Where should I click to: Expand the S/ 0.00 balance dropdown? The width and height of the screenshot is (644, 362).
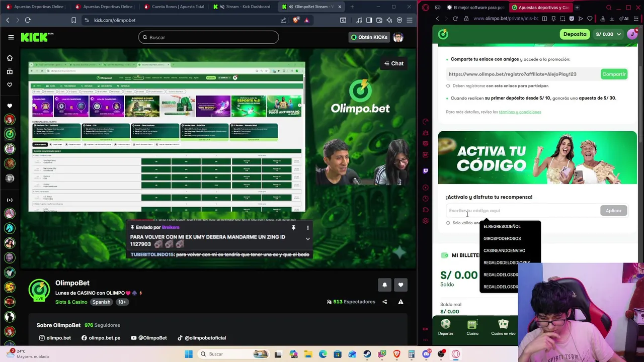pyautogui.click(x=608, y=34)
